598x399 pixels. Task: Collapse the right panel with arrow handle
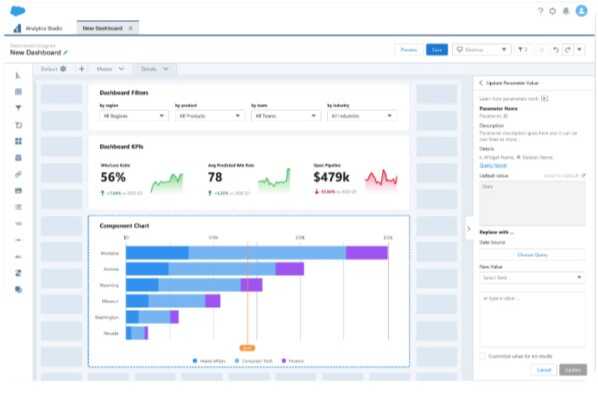coord(469,229)
